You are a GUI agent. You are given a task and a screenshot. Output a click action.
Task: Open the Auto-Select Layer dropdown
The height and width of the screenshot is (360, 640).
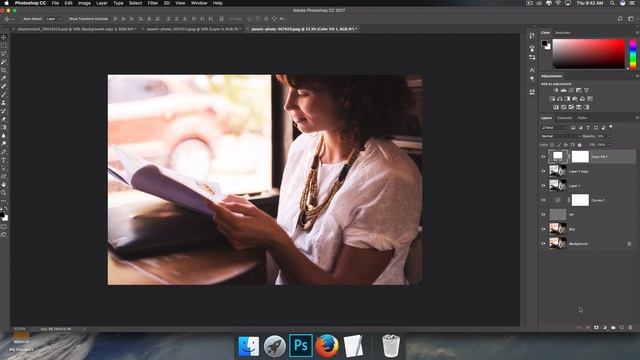coord(54,19)
